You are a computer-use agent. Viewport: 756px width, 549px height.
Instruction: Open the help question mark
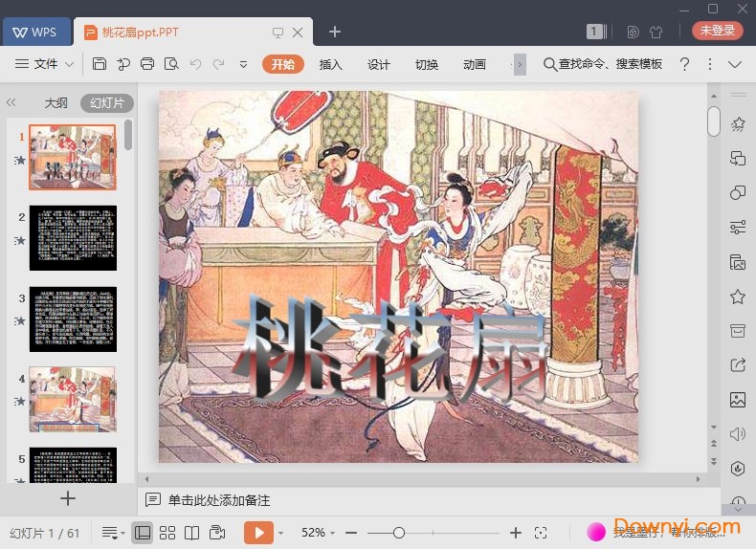tap(684, 64)
